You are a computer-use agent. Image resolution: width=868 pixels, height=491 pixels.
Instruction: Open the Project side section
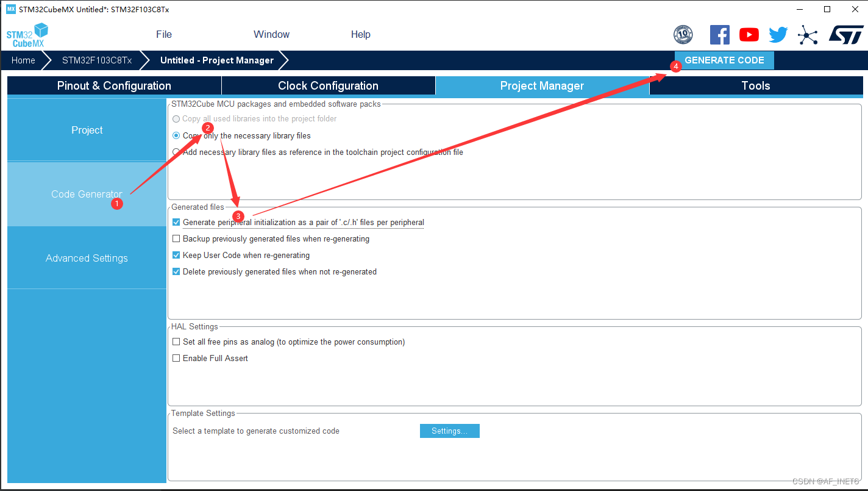pos(87,130)
